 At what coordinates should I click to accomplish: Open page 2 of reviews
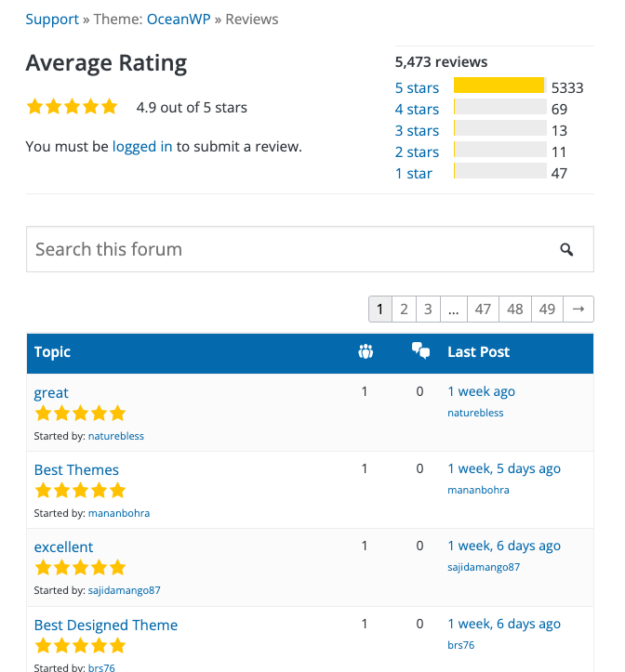point(404,310)
